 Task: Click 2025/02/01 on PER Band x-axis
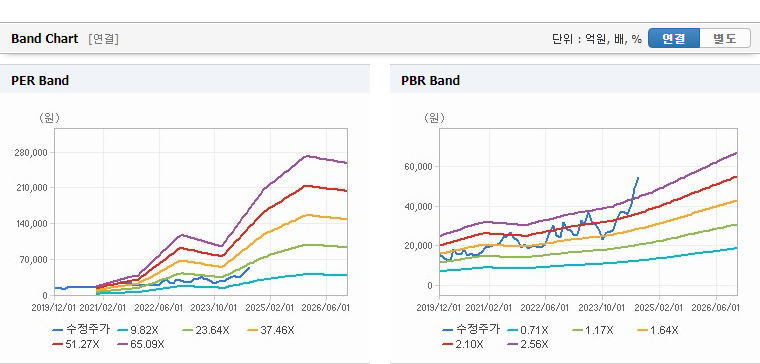(x=270, y=308)
